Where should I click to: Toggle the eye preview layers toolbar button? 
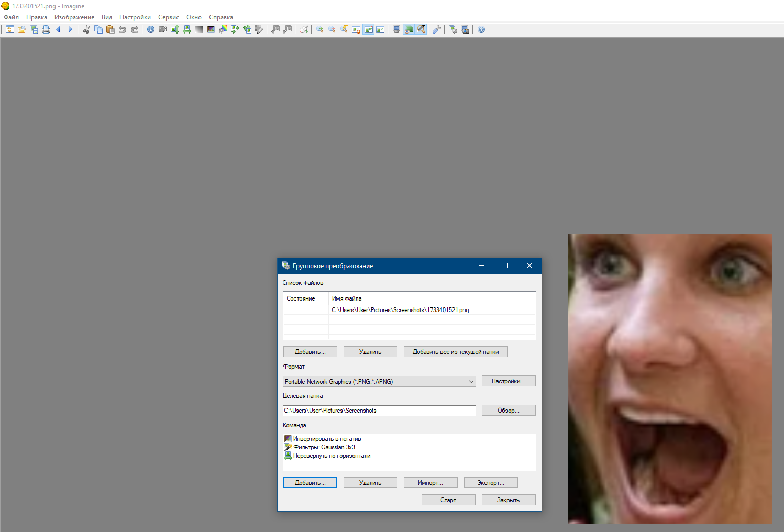409,29
